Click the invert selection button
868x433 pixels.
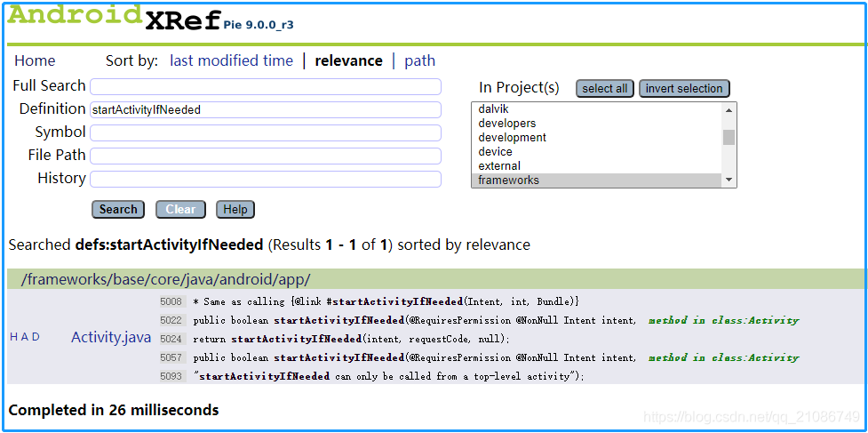tap(684, 89)
